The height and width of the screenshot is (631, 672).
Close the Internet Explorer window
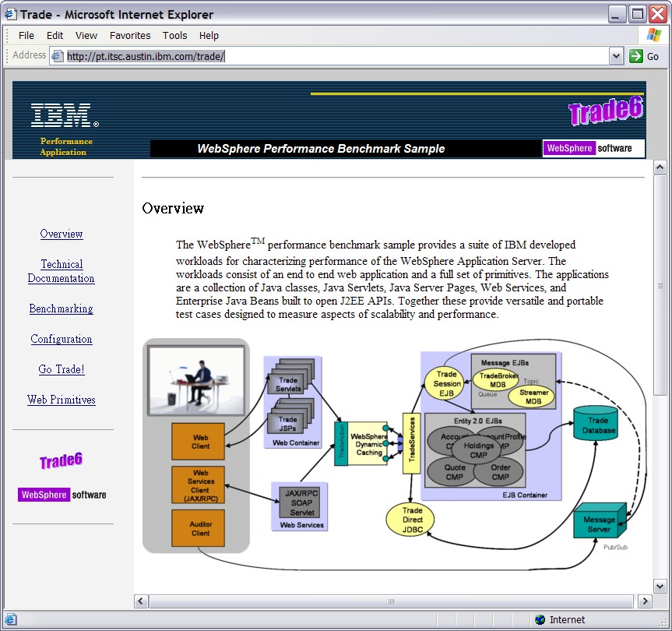[657, 14]
